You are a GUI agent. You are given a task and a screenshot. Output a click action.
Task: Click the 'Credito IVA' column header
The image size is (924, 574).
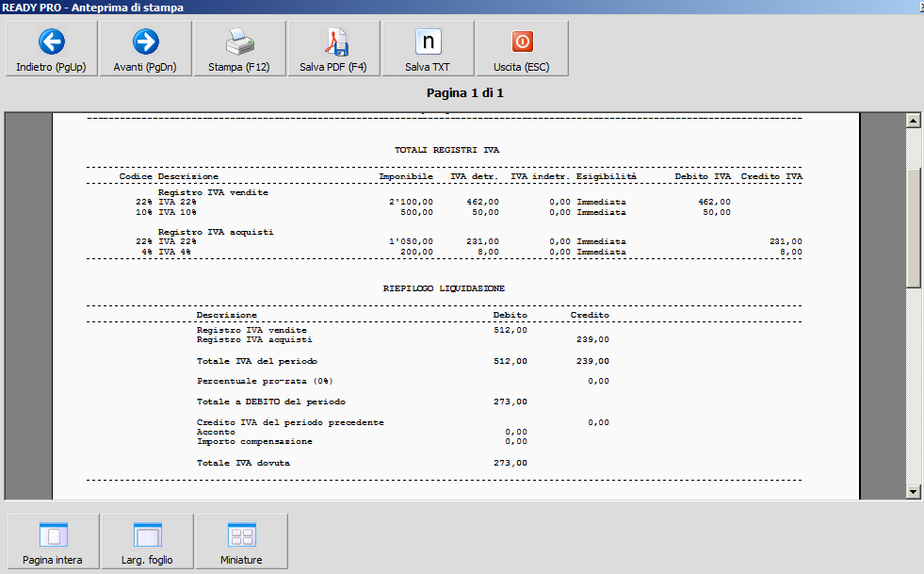(771, 176)
